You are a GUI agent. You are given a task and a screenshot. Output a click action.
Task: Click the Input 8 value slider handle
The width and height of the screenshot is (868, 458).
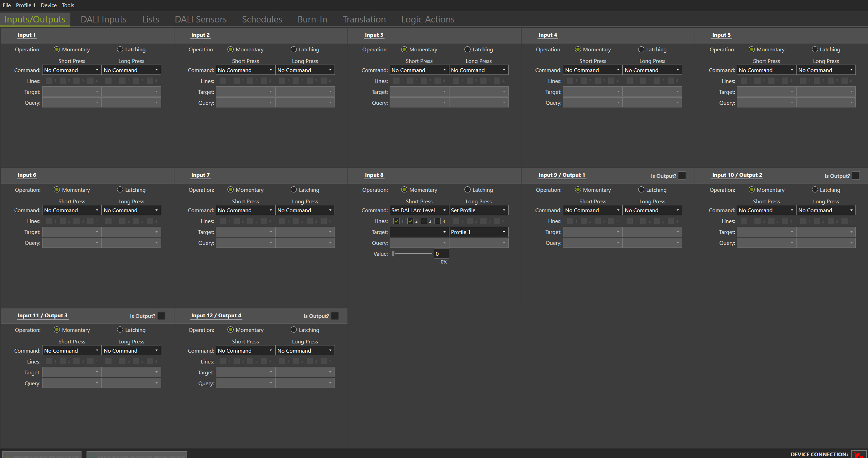pos(393,254)
